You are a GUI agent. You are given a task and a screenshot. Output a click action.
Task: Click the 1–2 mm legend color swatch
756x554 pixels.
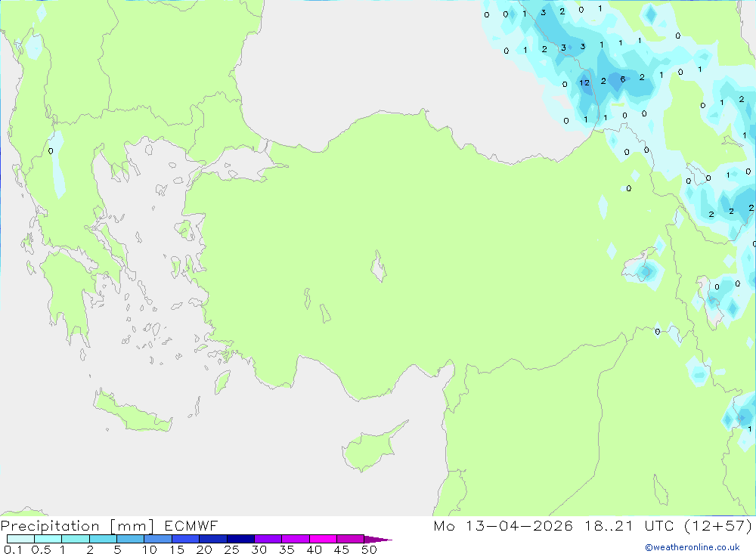click(75, 539)
